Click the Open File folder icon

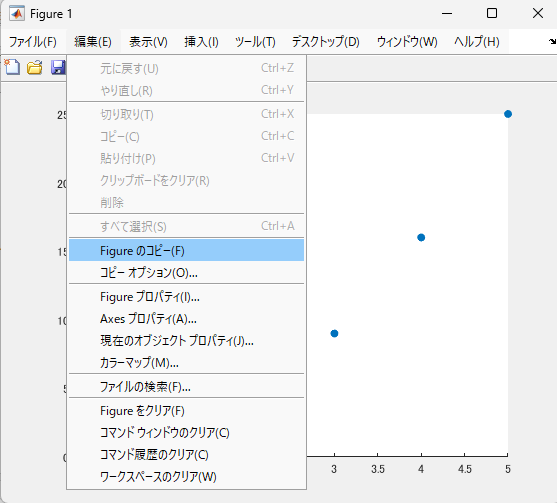coord(34,67)
